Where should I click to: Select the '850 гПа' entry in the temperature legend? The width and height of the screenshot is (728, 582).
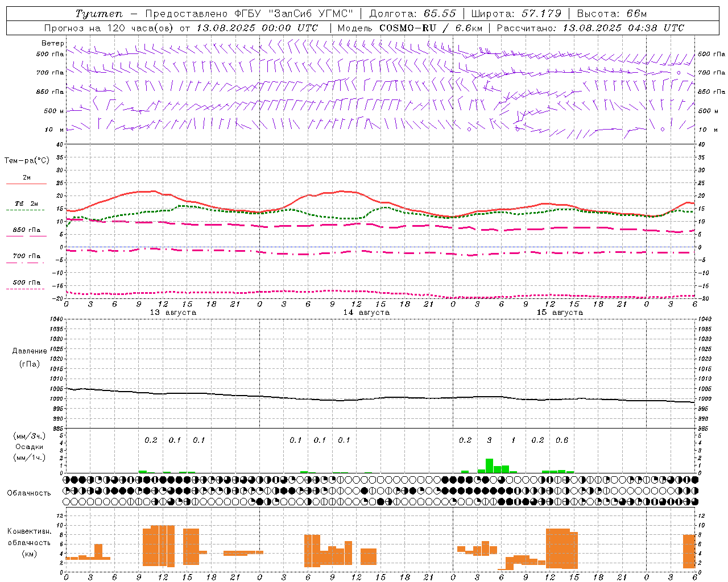coord(27,230)
